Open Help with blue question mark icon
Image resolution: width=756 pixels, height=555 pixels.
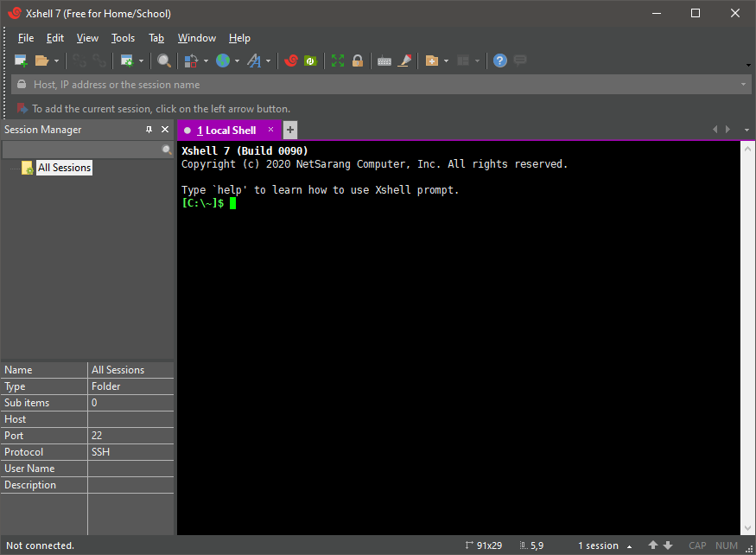pos(500,61)
